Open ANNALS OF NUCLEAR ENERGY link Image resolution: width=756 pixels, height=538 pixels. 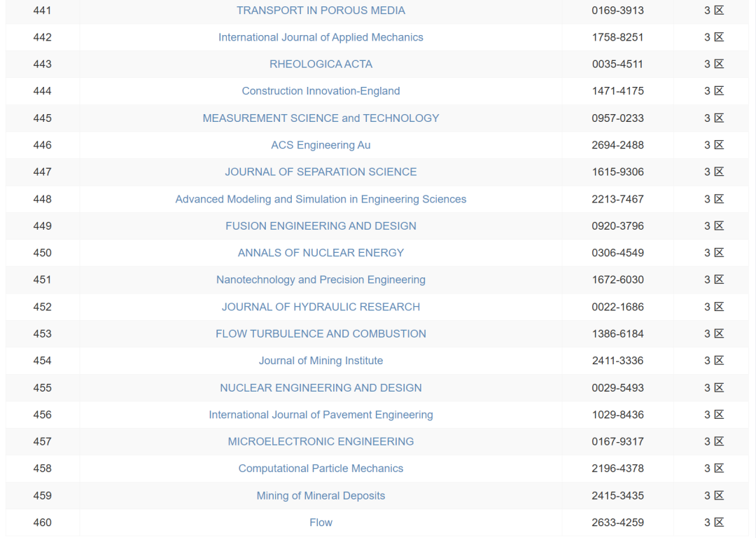[321, 253]
